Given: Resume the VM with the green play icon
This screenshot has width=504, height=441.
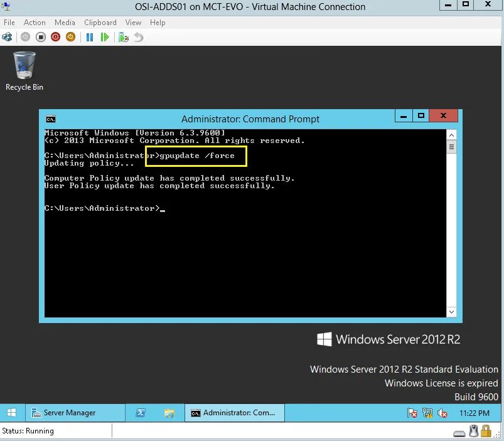Looking at the screenshot, I should tap(105, 37).
